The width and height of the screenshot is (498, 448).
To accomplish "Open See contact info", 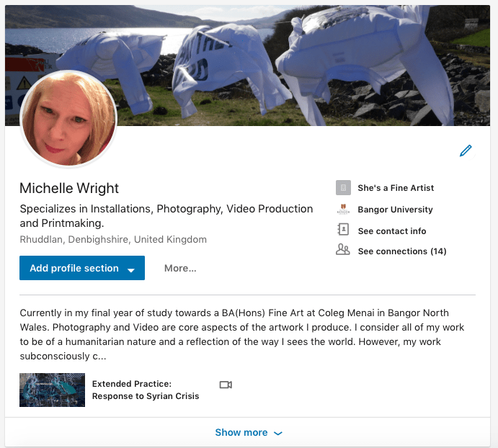I will pos(392,231).
